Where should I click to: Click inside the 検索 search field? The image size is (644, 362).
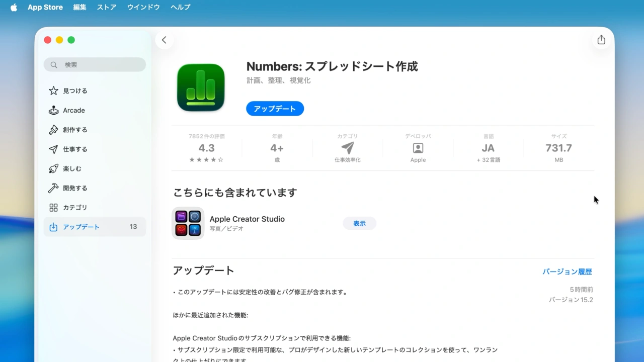tap(95, 64)
